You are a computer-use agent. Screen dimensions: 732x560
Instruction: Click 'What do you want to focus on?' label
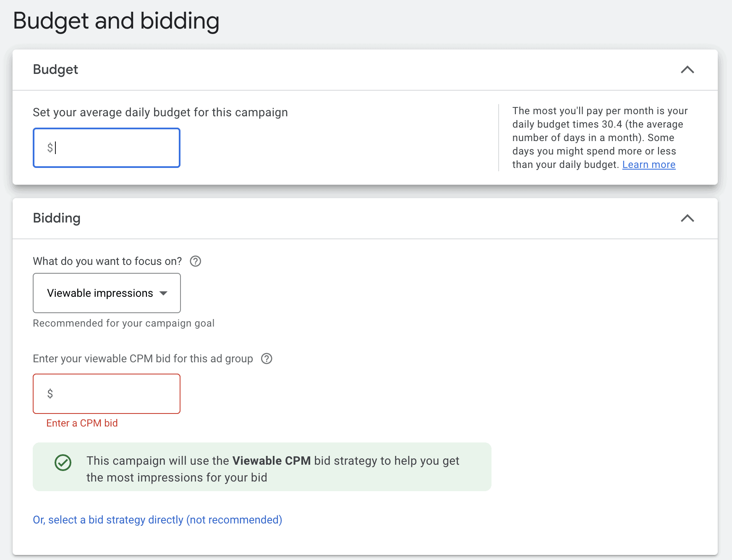pyautogui.click(x=107, y=261)
